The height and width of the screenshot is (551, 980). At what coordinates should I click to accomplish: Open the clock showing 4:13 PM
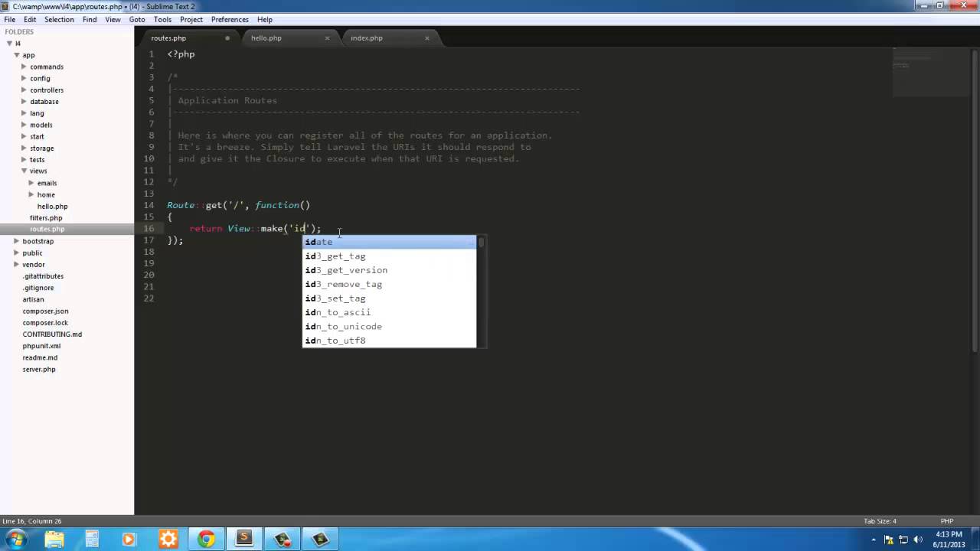point(950,540)
